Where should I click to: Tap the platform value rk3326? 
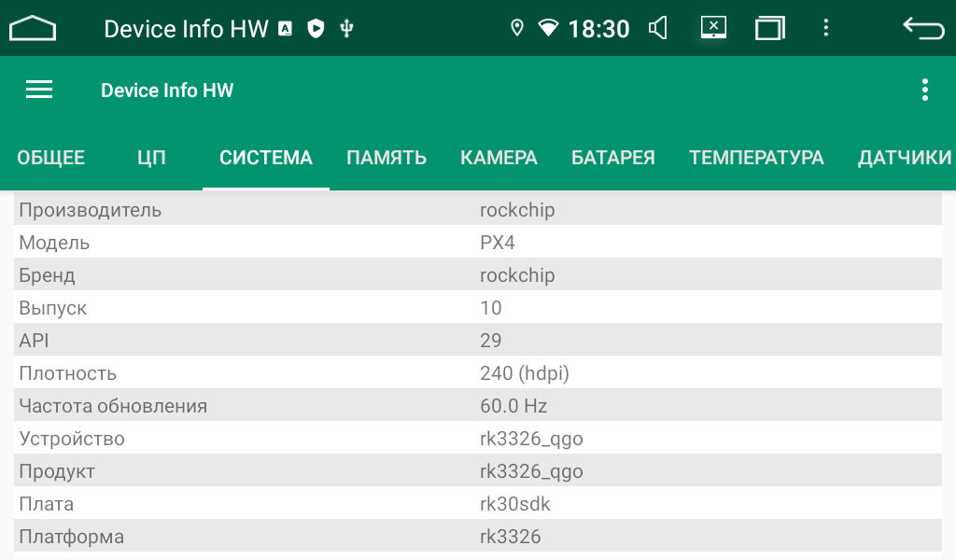[x=511, y=537]
